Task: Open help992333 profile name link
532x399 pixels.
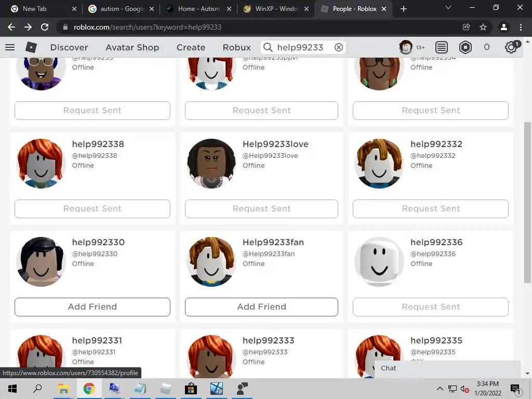Action: pos(269,340)
